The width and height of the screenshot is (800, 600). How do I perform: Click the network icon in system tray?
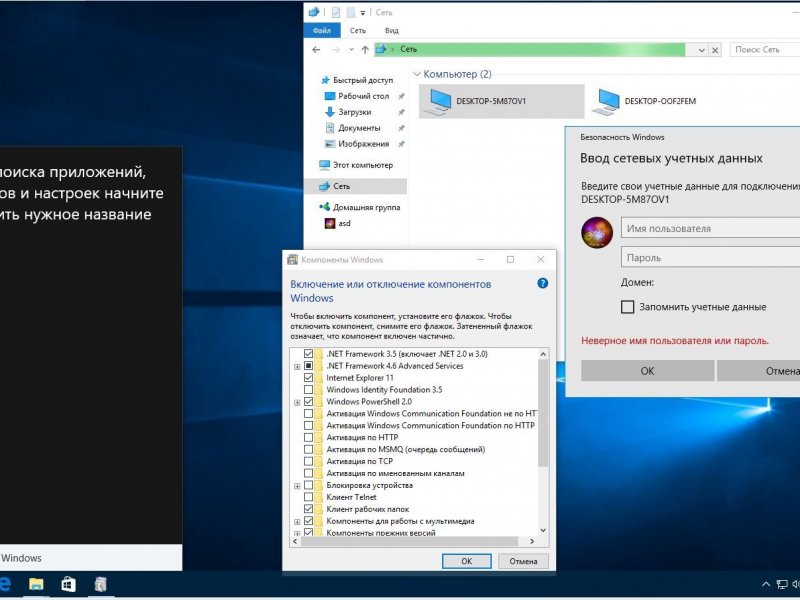click(782, 584)
